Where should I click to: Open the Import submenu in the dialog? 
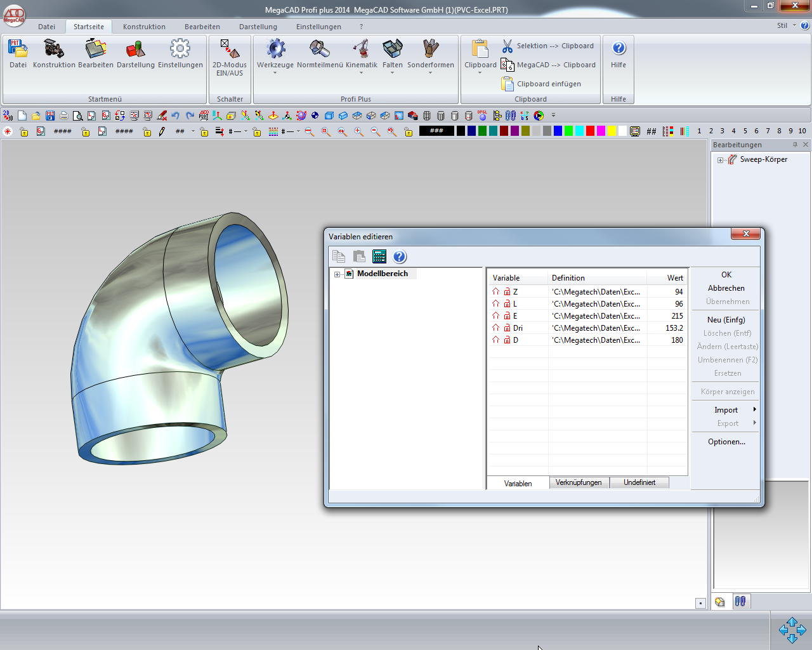(726, 410)
